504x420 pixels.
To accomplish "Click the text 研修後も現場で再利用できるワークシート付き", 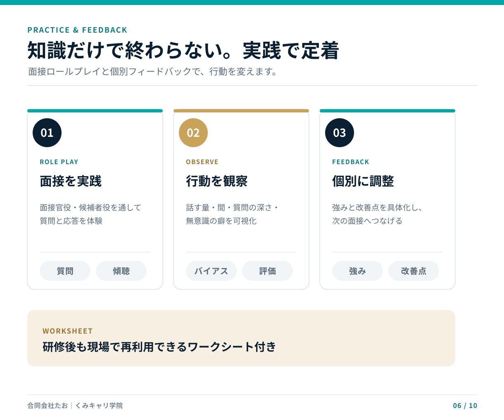I will click(x=159, y=347).
